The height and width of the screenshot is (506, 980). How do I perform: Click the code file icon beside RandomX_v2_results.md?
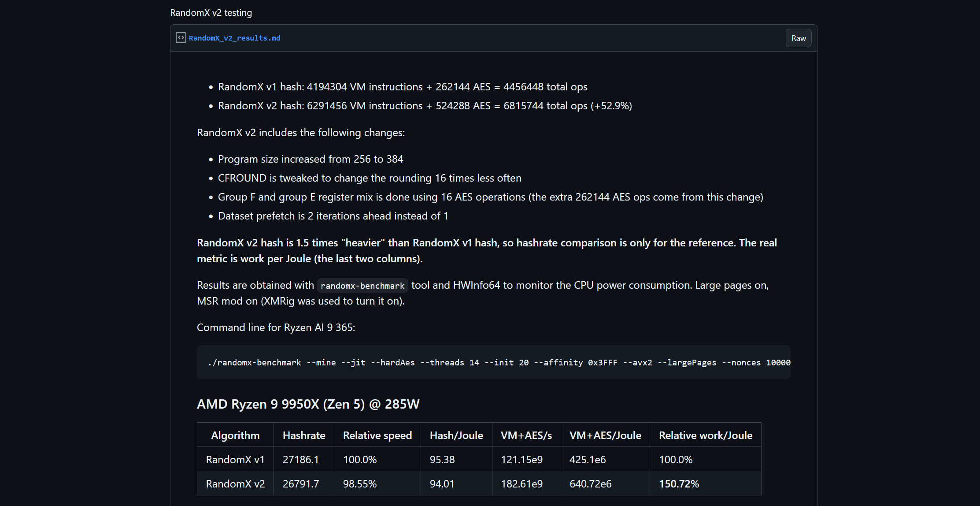[x=181, y=38]
